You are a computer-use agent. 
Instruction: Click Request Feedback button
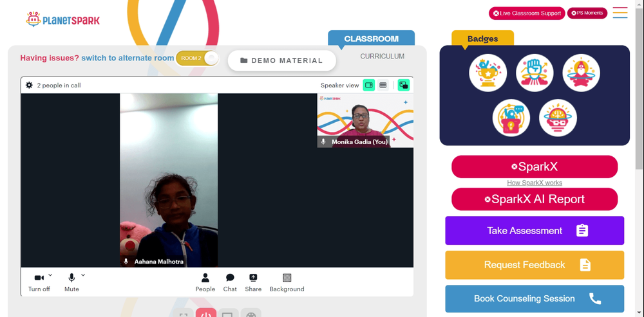535,265
